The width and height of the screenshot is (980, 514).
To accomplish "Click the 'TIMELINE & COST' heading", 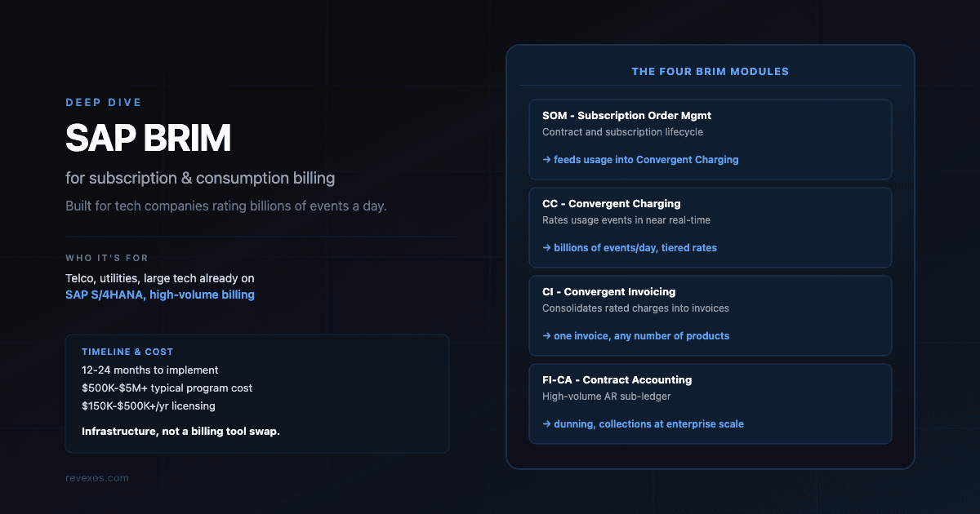I will point(127,352).
